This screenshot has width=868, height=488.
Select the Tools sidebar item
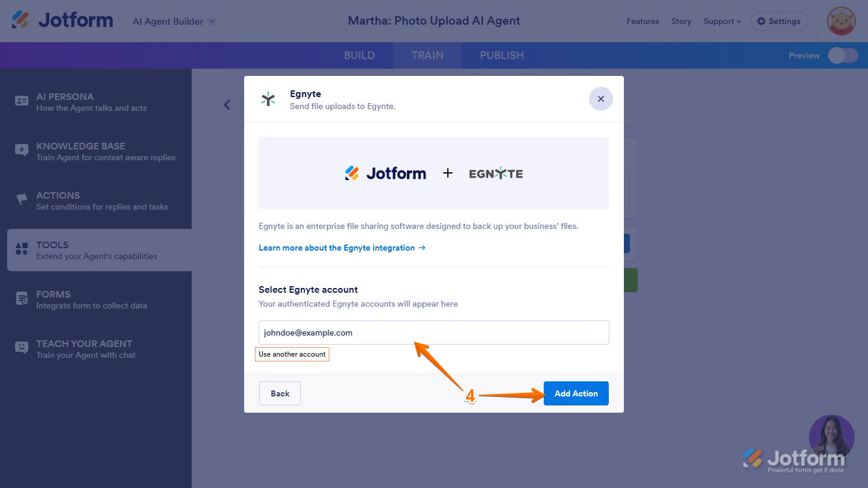pos(99,250)
